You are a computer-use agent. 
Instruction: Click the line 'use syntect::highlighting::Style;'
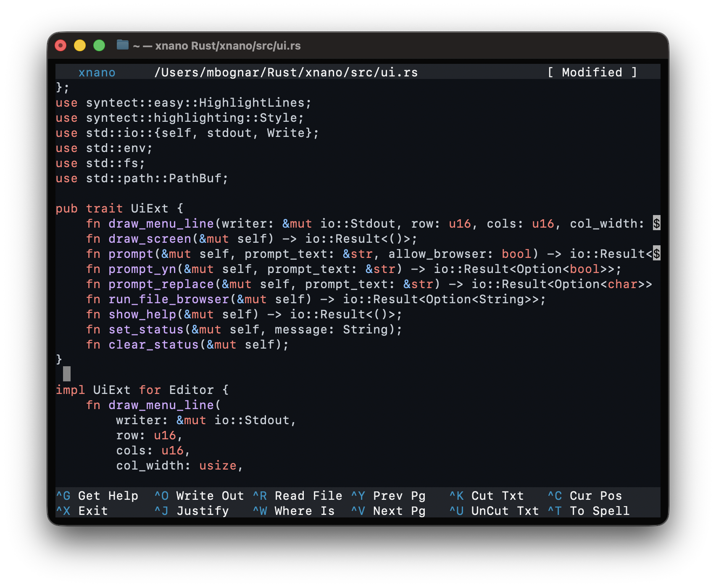coord(179,118)
